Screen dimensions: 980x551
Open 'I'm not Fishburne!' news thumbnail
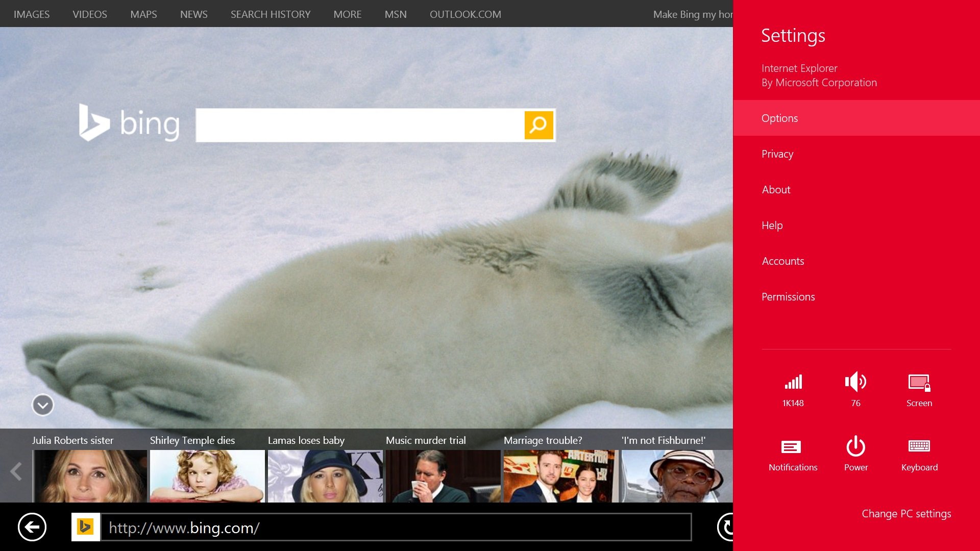click(677, 476)
